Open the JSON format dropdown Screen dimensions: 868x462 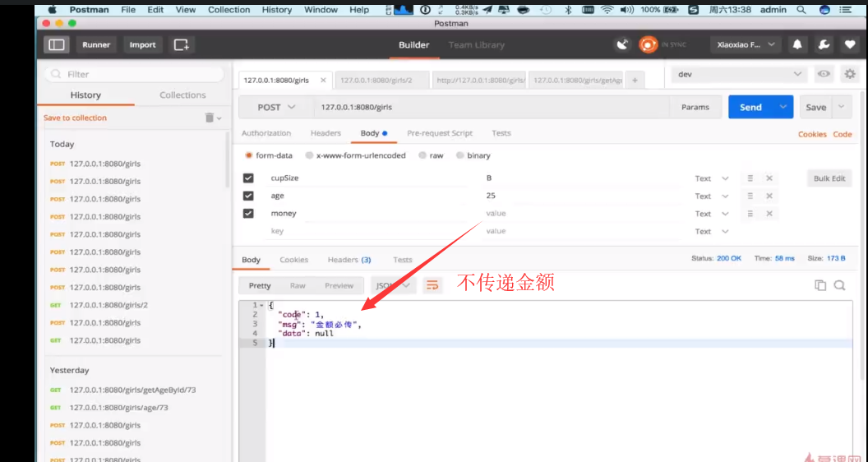click(x=393, y=286)
